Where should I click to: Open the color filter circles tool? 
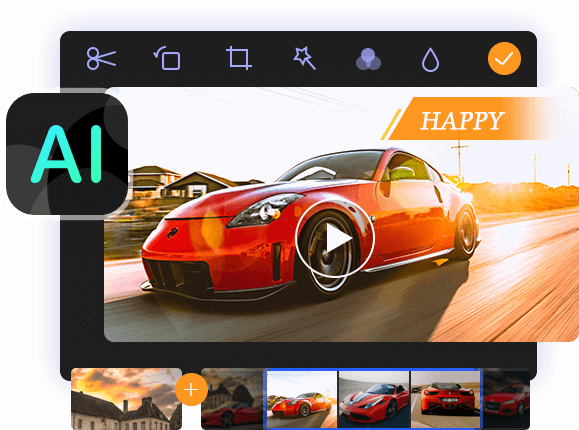(x=368, y=59)
